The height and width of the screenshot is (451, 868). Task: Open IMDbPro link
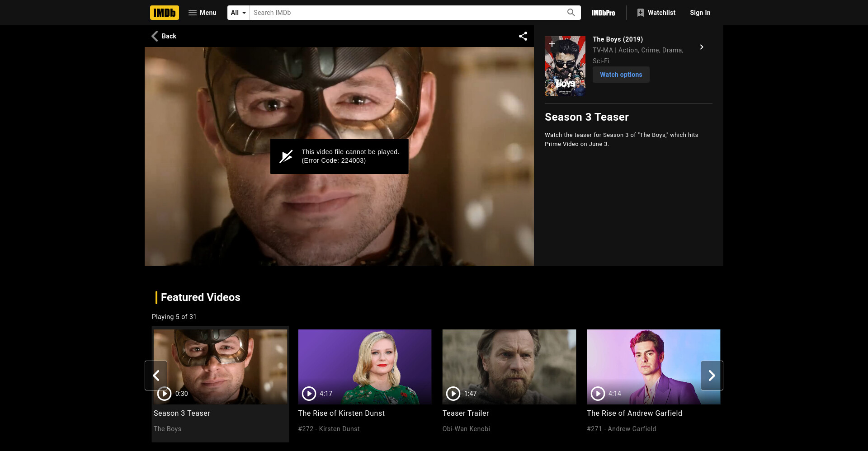(603, 13)
